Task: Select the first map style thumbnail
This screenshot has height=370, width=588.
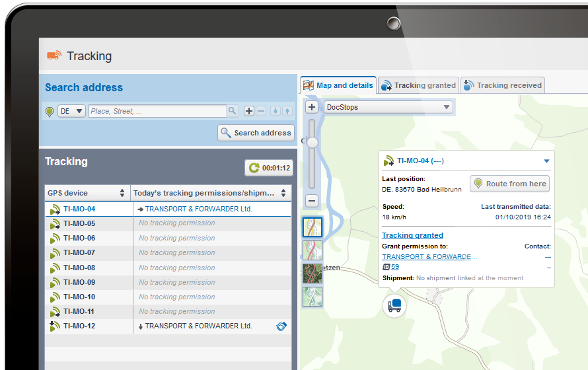Action: [312, 227]
